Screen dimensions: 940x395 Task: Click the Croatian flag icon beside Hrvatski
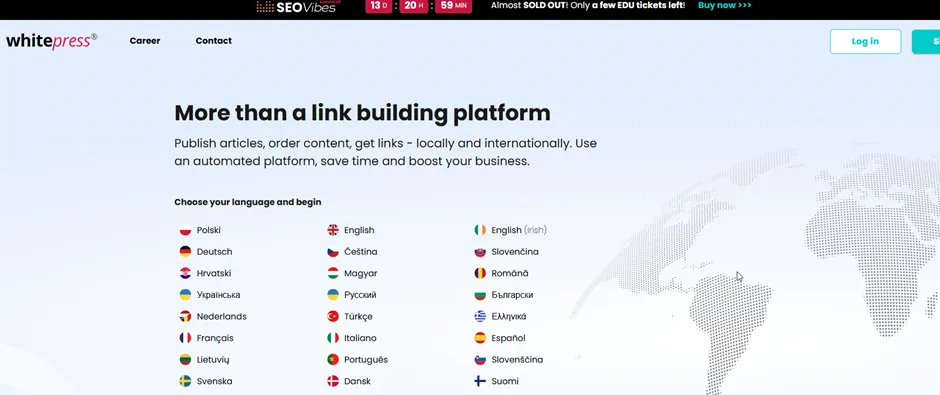click(x=185, y=273)
